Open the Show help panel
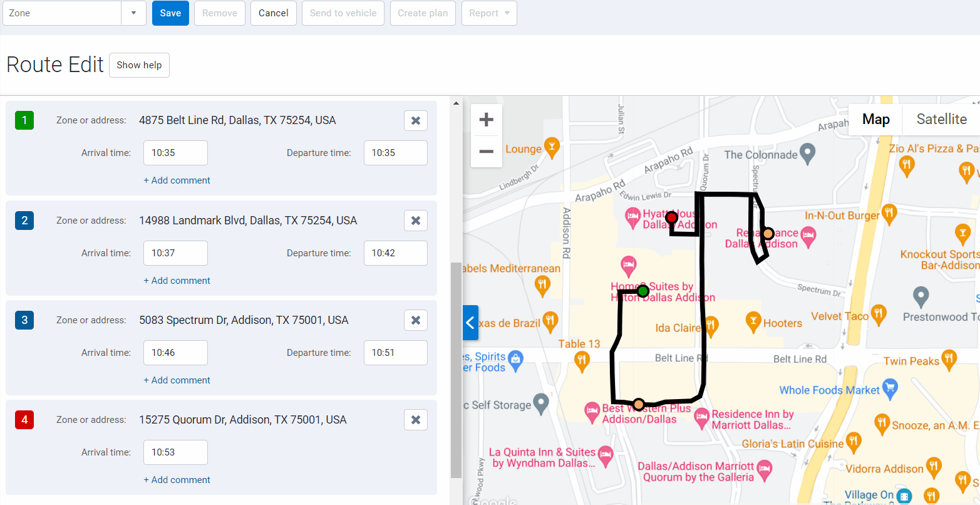This screenshot has width=980, height=505. [139, 65]
